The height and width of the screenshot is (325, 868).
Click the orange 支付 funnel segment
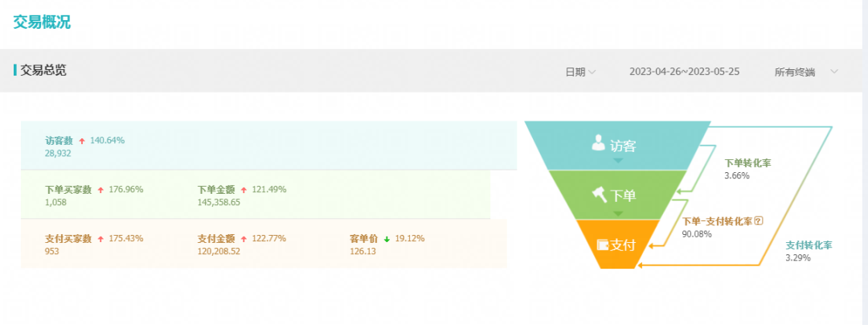coord(619,245)
